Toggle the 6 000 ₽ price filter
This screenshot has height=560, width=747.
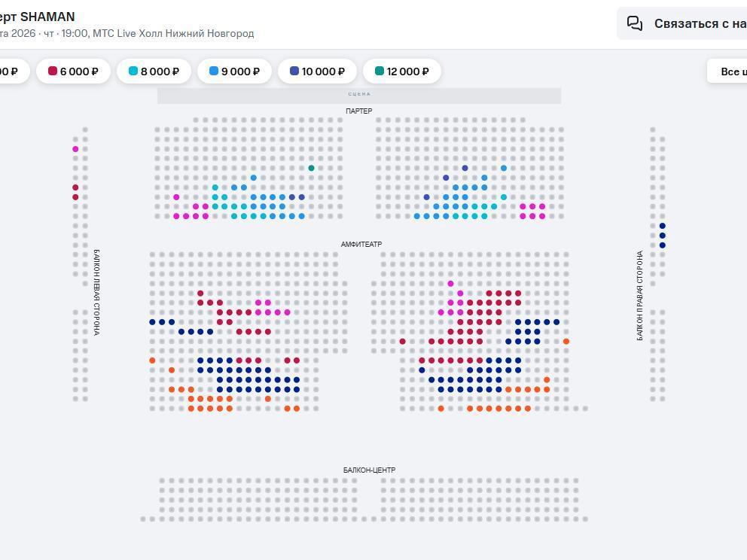(74, 72)
